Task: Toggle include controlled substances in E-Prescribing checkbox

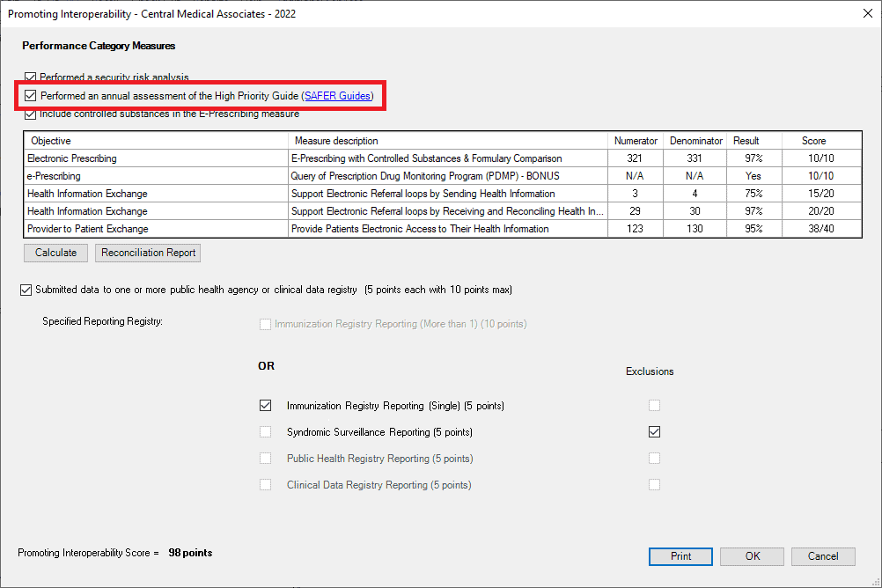Action: point(31,114)
